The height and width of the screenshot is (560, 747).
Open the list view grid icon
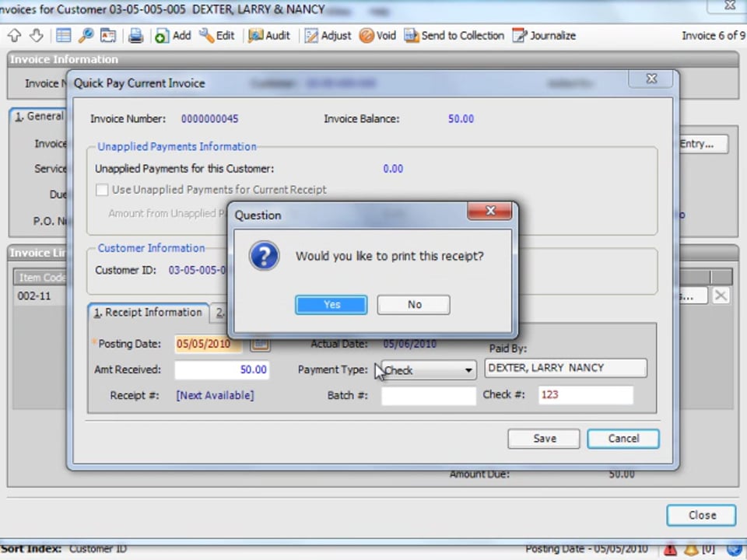(63, 35)
